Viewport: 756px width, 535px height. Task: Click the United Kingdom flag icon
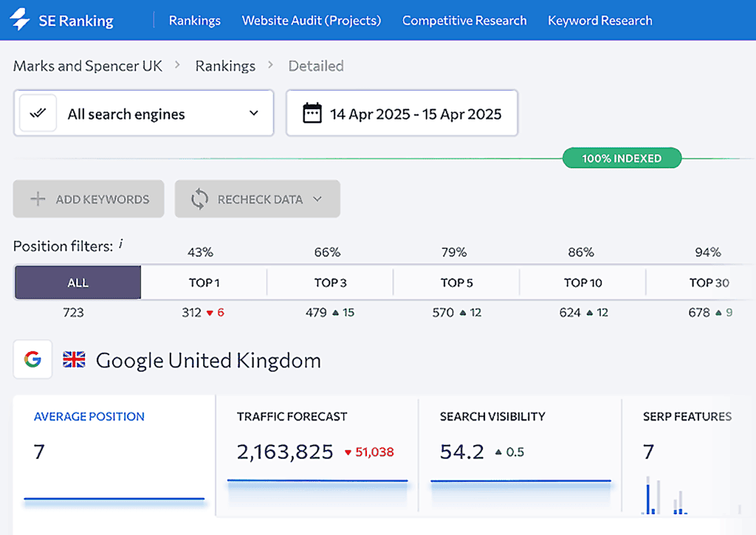74,360
